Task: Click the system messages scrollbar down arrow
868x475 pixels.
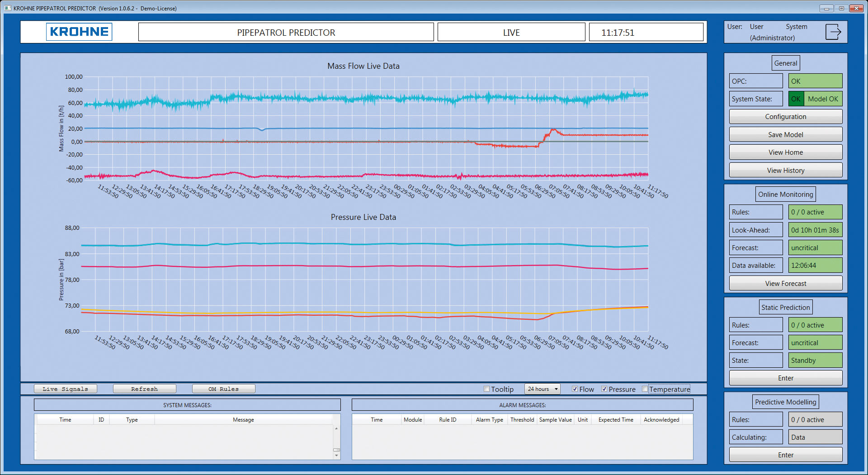Action: [x=336, y=456]
